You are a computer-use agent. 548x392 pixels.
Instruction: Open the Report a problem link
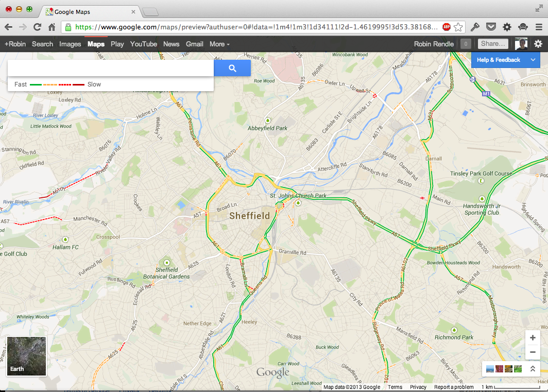454,387
